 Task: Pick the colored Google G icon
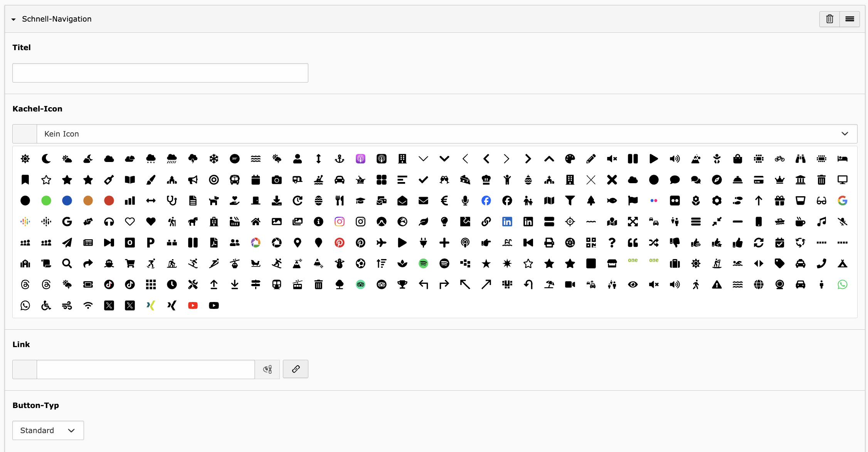(x=842, y=201)
